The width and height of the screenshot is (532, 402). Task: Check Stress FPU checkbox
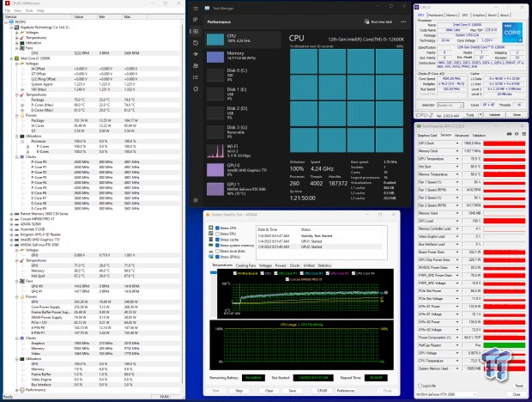pyautogui.click(x=217, y=234)
